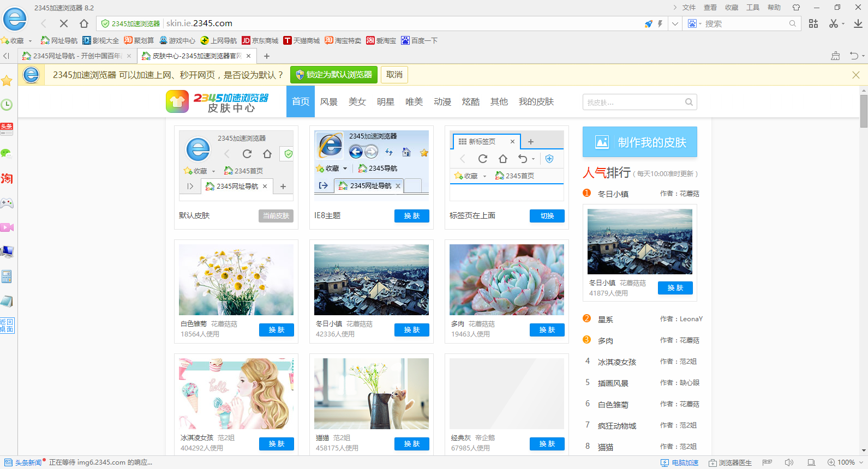Click the lightning icon in address bar
This screenshot has width=868, height=469.
click(x=660, y=23)
